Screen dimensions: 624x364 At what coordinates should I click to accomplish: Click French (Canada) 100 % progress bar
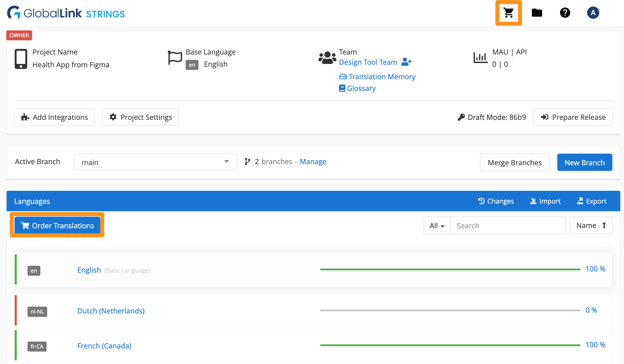[x=450, y=345]
